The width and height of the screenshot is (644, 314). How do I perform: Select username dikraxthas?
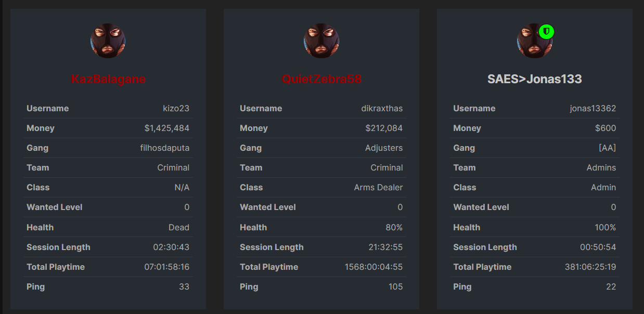point(382,108)
